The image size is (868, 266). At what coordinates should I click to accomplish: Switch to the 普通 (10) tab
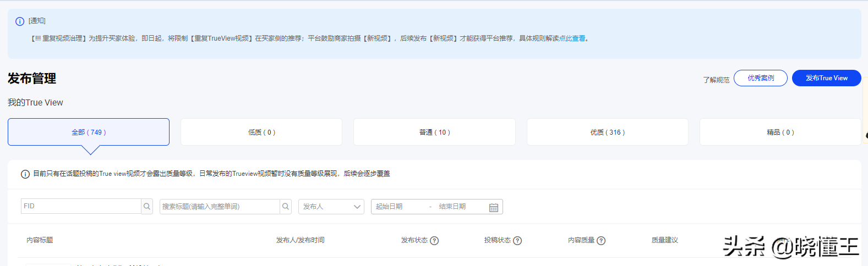pos(434,132)
